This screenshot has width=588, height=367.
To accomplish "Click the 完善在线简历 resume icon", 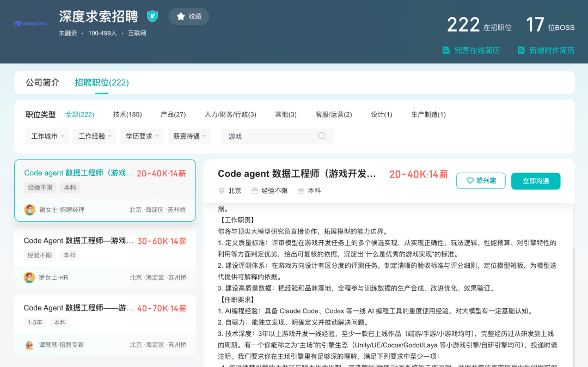I will [x=446, y=50].
